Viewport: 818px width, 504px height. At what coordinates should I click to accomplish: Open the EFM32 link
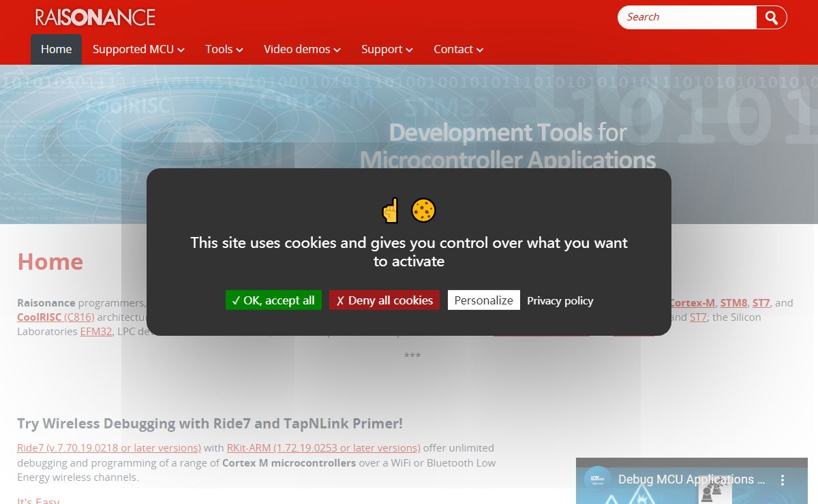[96, 332]
